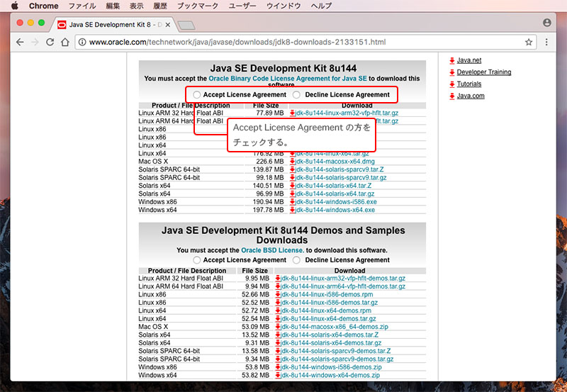
Task: Select Decline License Agreement for Demos and Samples
Action: (296, 260)
